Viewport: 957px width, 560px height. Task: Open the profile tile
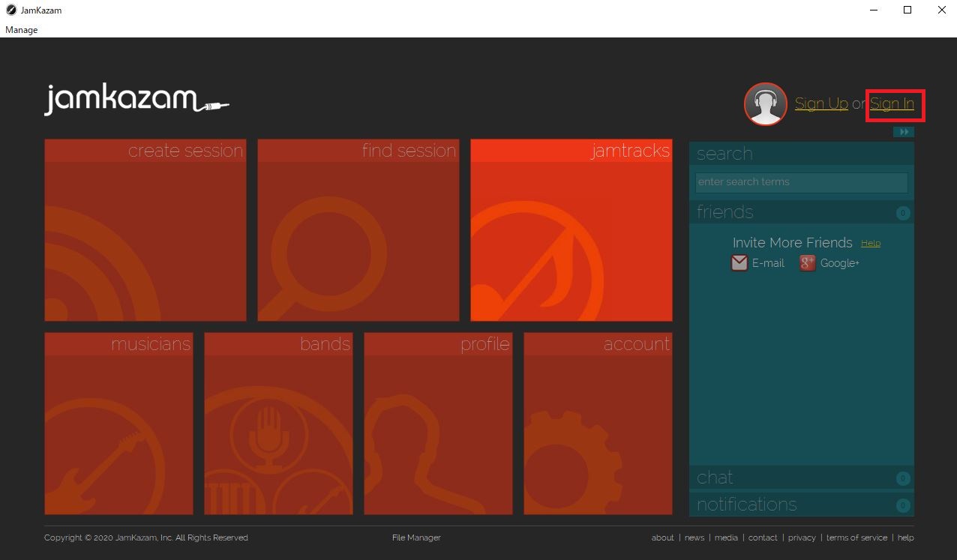[x=438, y=424]
